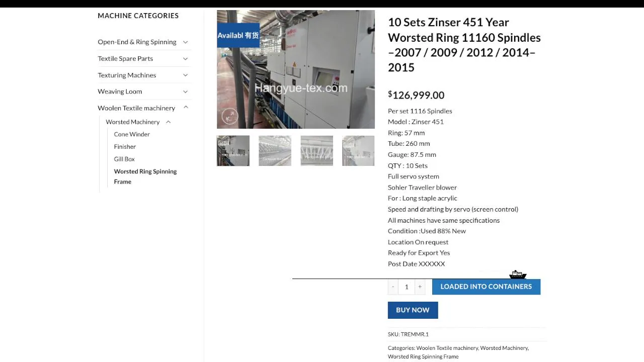Click the Per set 1116 Spindles line
Viewport: 644px width, 362px height.
(420, 111)
